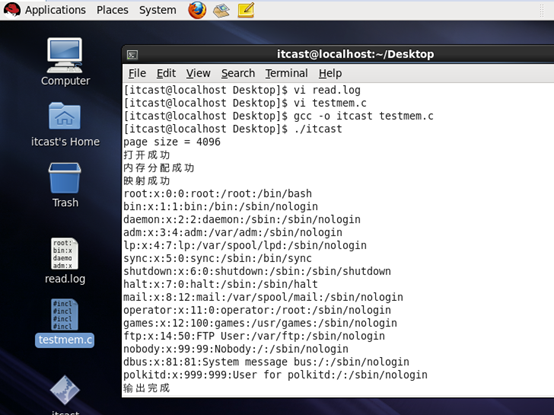Screen dimensions: 554x415
Task: Open the notes launcher with pencil icon
Action: point(246,10)
